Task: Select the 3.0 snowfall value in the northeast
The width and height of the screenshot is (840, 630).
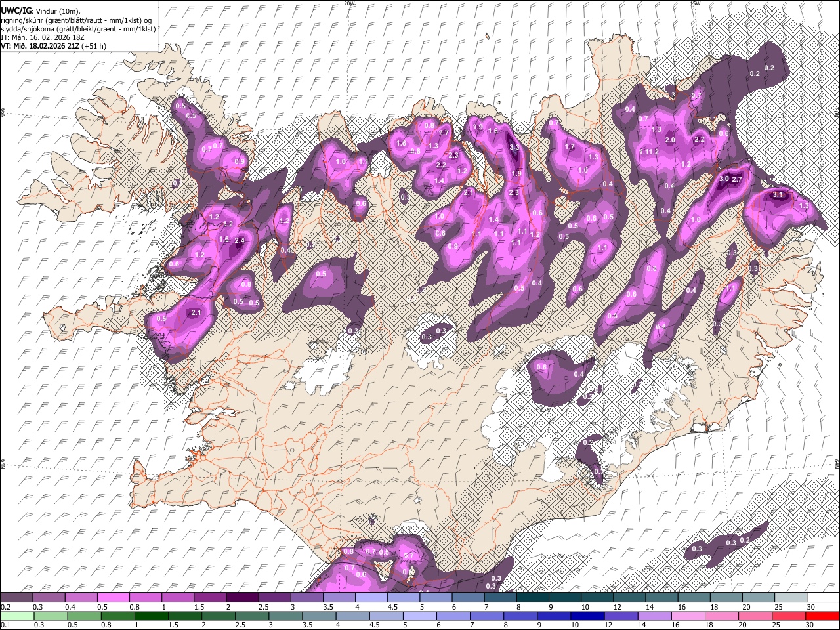Action: 724,179
